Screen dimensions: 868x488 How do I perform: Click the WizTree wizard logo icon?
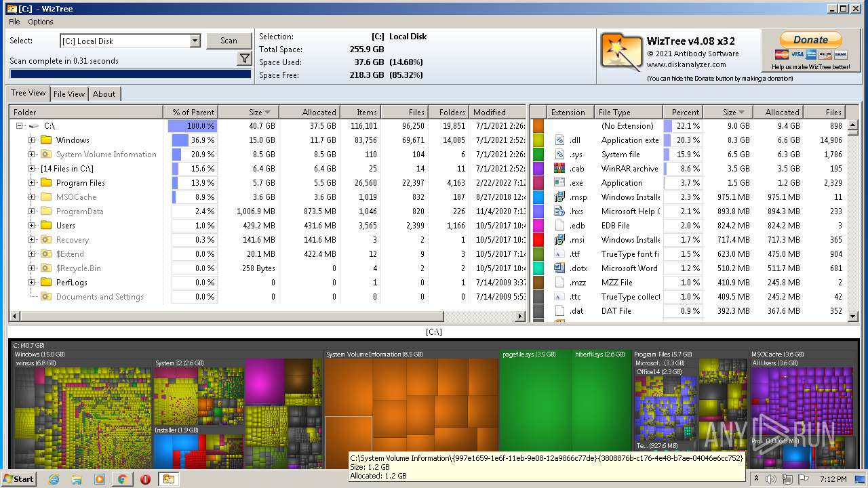pyautogui.click(x=620, y=52)
